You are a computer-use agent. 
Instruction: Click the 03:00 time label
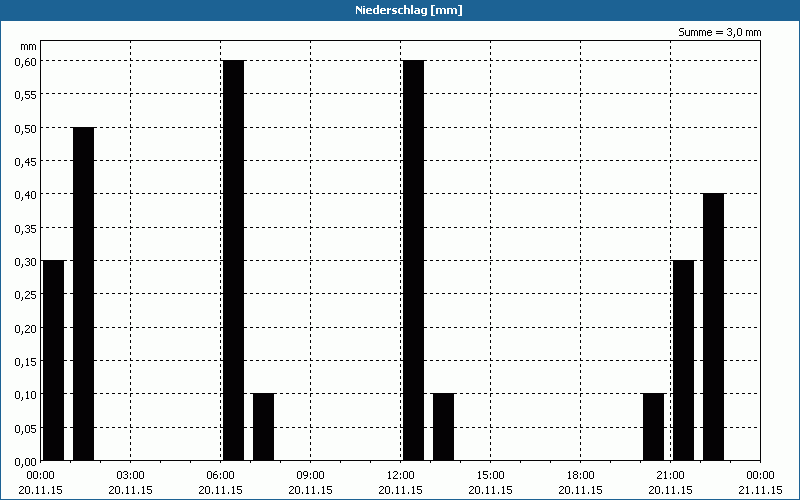pos(131,476)
